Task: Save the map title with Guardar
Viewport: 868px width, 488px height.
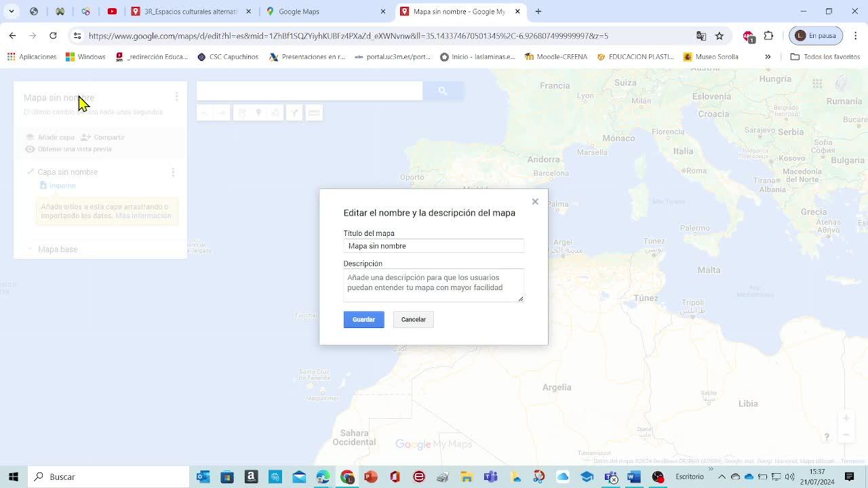Action: pos(363,319)
